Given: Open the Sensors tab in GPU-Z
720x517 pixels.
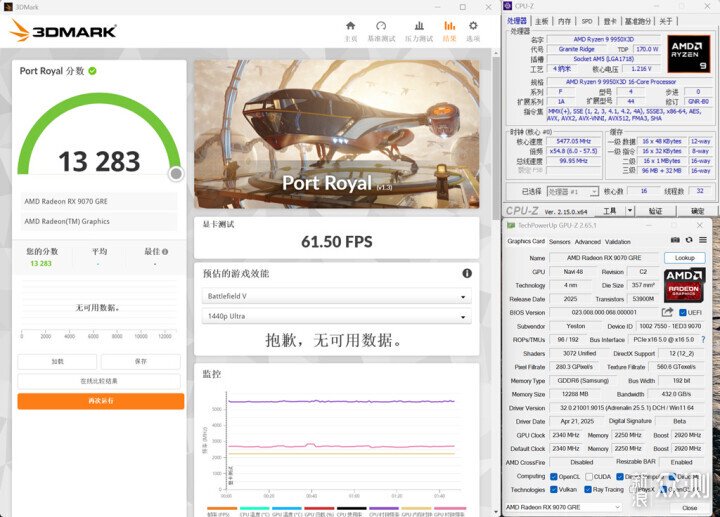Looking at the screenshot, I should pyautogui.click(x=560, y=242).
